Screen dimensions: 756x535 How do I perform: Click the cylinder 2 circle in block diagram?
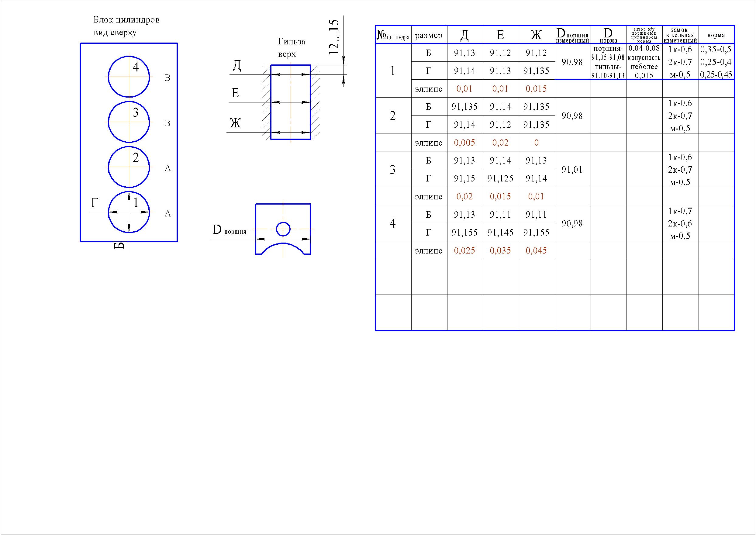[x=129, y=167]
